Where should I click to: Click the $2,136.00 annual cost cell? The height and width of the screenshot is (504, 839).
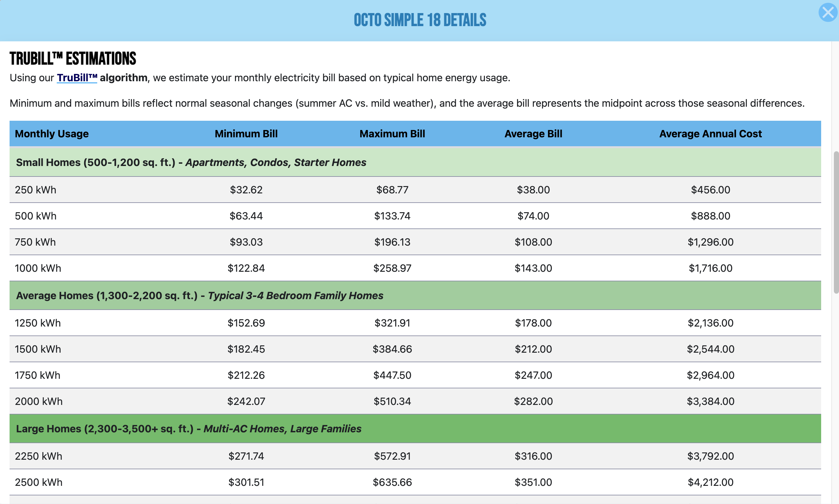click(x=710, y=323)
